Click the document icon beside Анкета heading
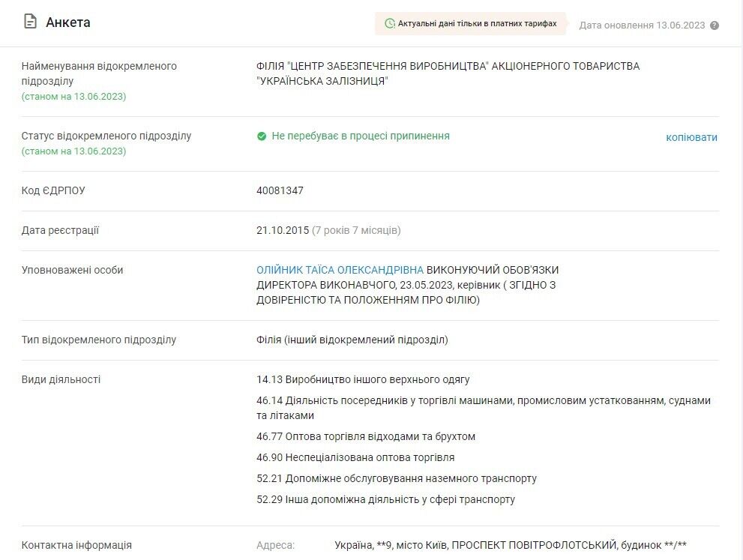The image size is (743, 560). (x=28, y=20)
